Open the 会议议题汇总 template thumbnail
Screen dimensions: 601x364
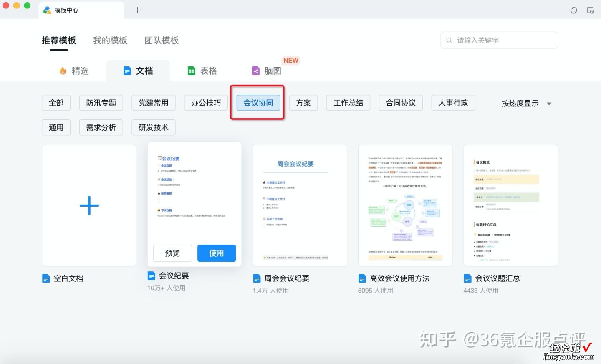pos(511,205)
